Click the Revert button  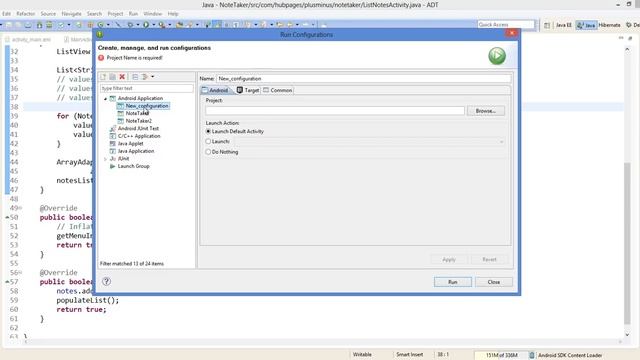coord(489,260)
